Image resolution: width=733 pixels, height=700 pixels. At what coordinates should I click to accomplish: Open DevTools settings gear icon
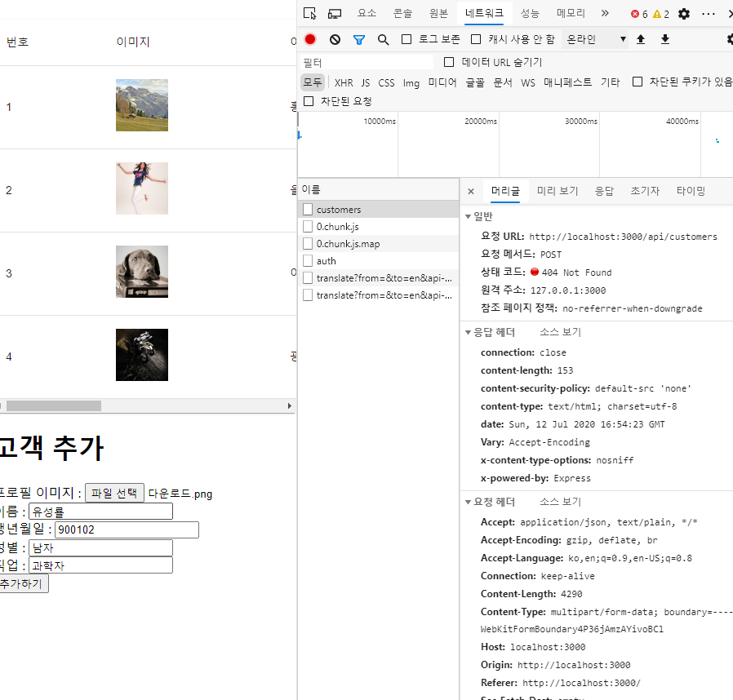[684, 14]
